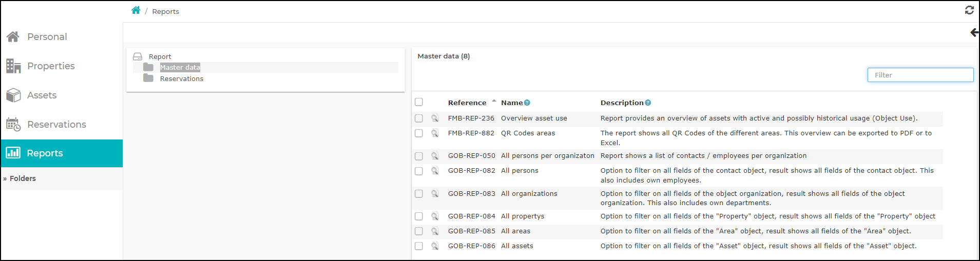The height and width of the screenshot is (261, 980).
Task: Open preview of FMB-REP-236 report
Action: [435, 118]
